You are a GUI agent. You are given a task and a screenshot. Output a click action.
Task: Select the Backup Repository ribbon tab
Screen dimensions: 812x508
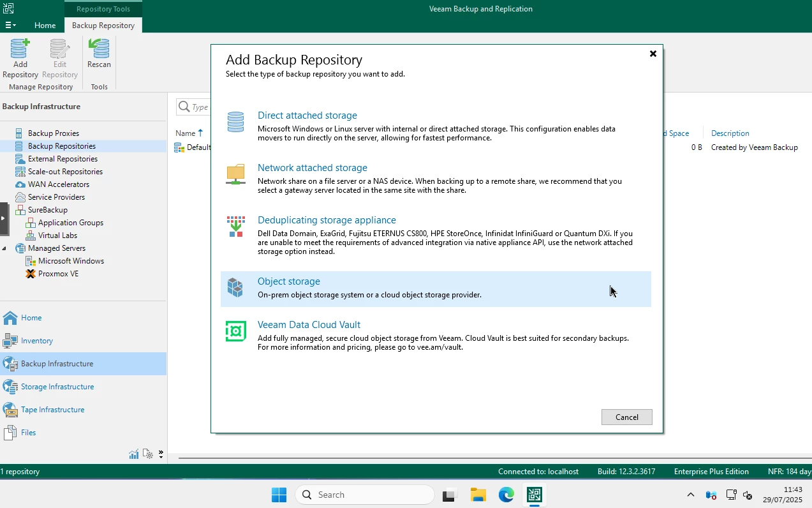(103, 26)
